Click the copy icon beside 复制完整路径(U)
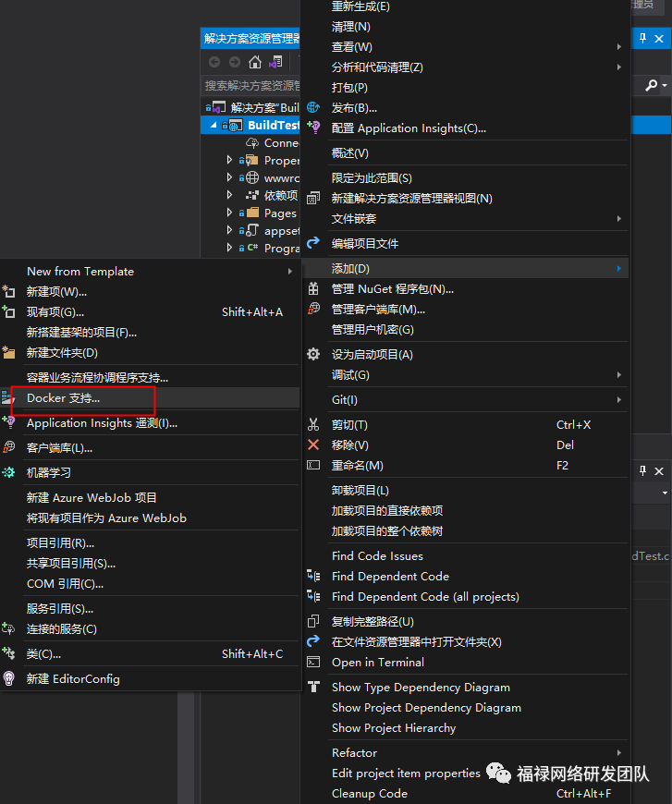672x804 pixels. pos(313,621)
